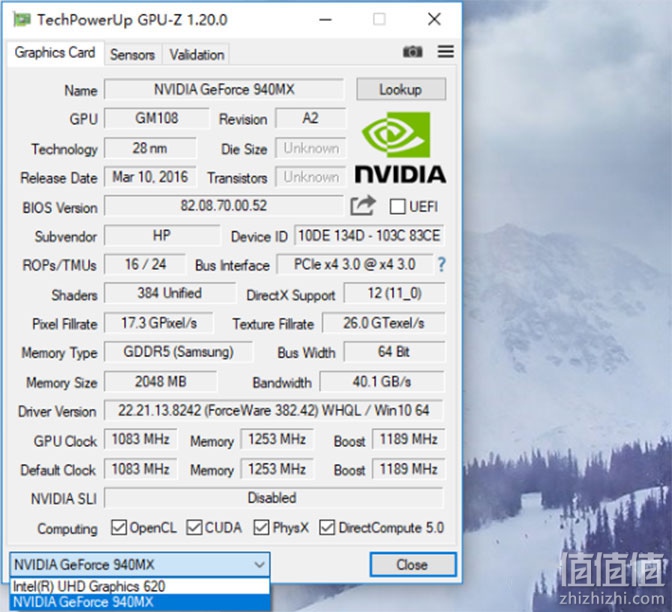This screenshot has width=672, height=612.
Task: Choose NVIDIA GeForce 940MX highlighted list entry
Action: coord(140,602)
